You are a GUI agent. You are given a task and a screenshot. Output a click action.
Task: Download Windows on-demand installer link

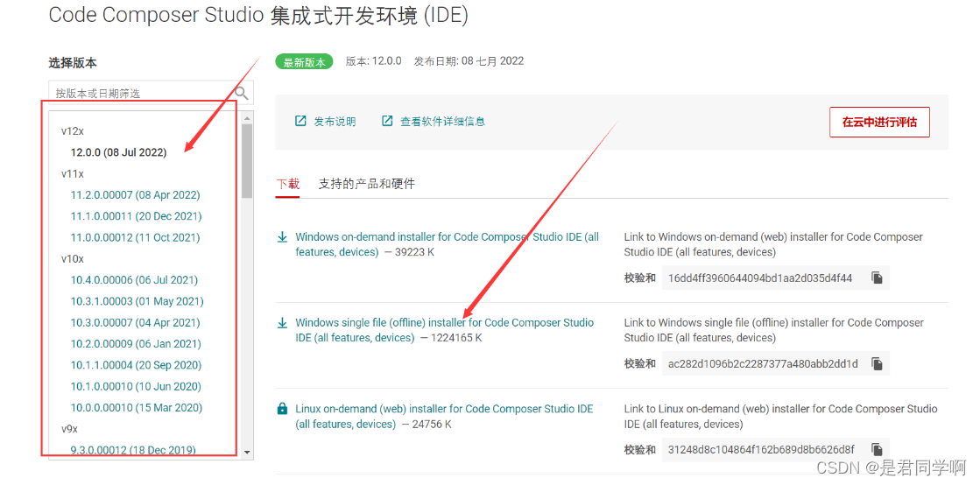point(447,244)
